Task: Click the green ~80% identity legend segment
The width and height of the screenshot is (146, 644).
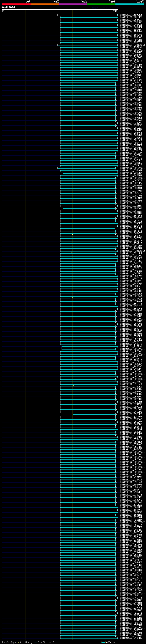Action: [101, 4]
